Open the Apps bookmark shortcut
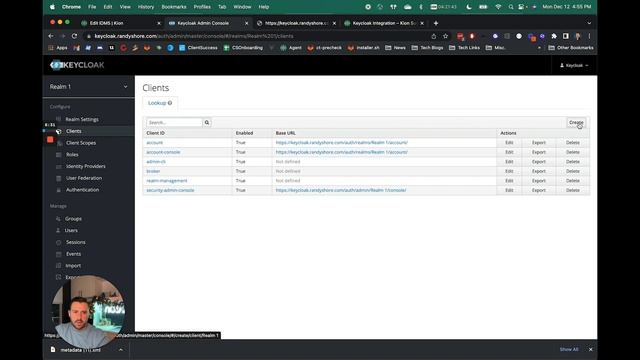The height and width of the screenshot is (360, 640). [58, 48]
